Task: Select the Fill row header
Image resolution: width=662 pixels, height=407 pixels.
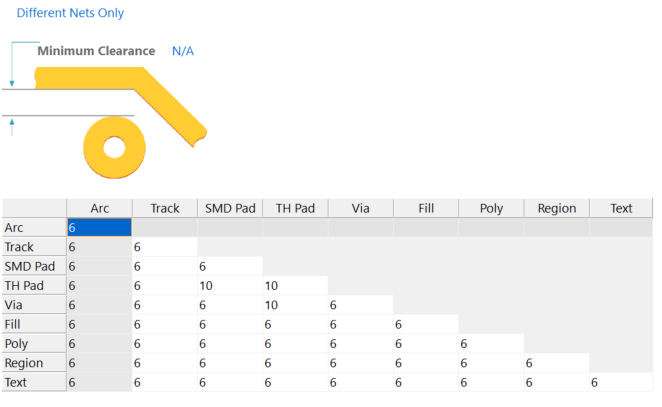Action: (x=34, y=324)
